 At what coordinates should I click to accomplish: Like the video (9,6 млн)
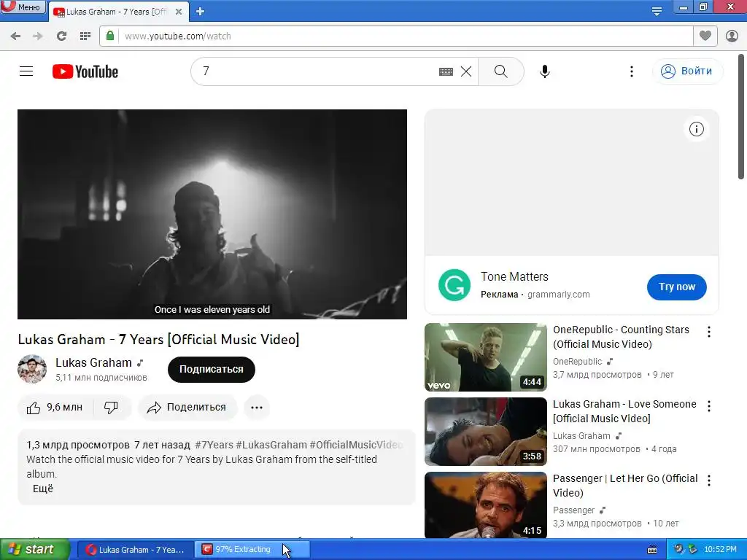click(x=55, y=408)
